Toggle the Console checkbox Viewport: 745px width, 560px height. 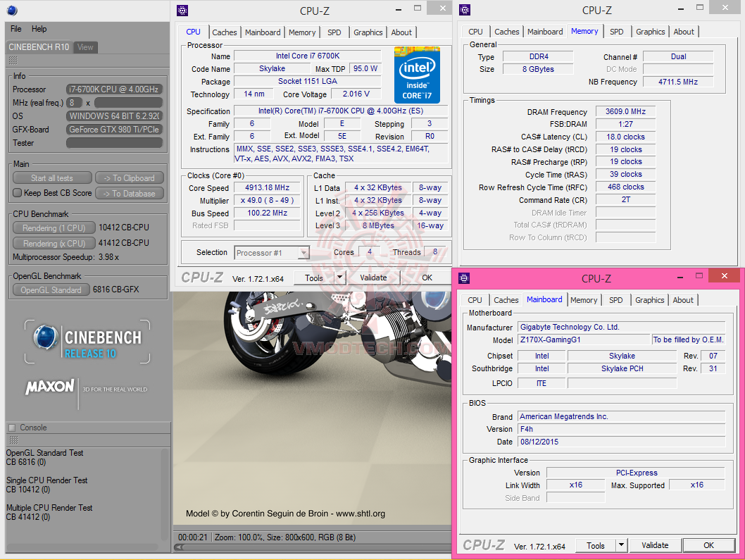pyautogui.click(x=13, y=428)
